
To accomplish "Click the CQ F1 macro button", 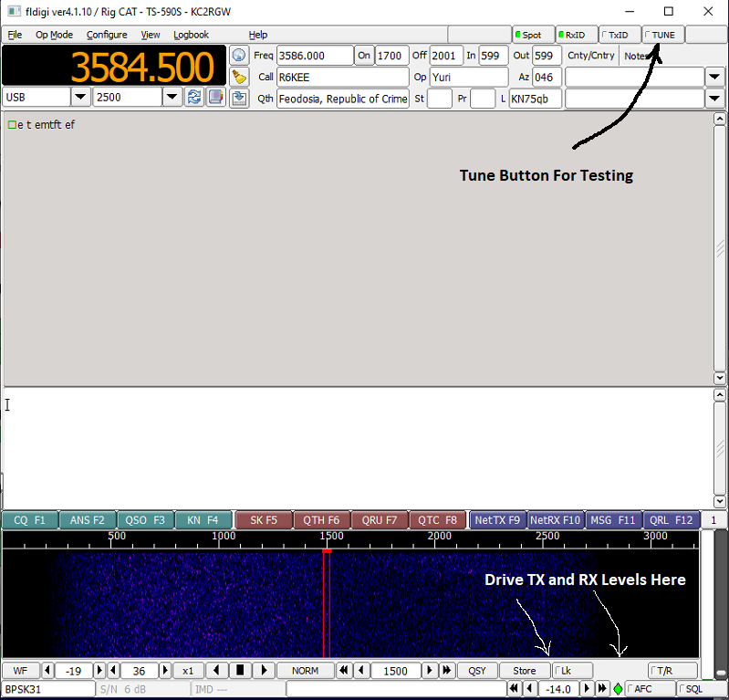I will 30,520.
